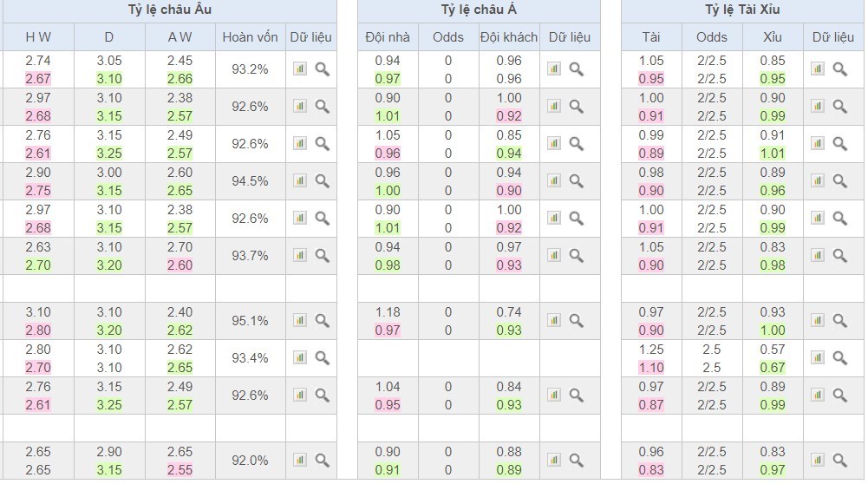Click chart icon in the empty Asian odds row
The height and width of the screenshot is (484, 868).
pos(555,357)
